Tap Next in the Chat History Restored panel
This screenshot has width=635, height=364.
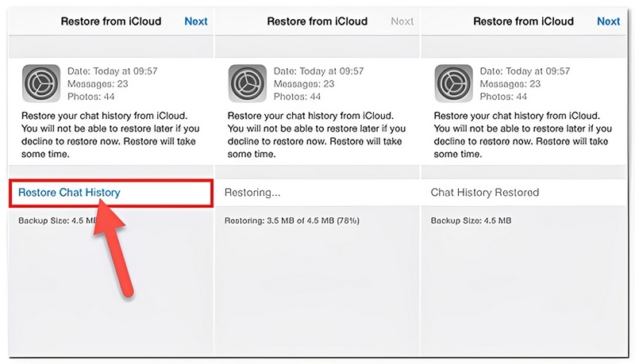(608, 21)
